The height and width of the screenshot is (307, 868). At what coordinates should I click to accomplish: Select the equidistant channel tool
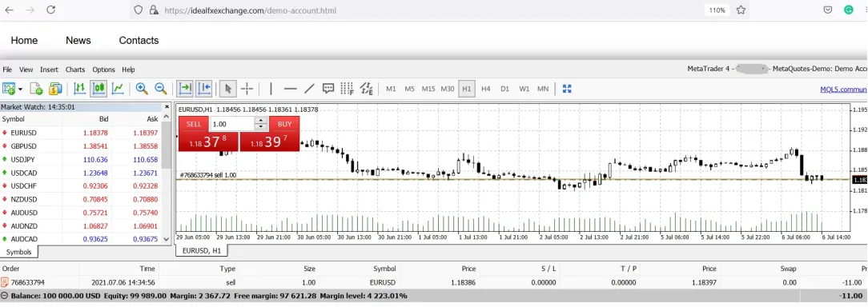click(x=366, y=89)
